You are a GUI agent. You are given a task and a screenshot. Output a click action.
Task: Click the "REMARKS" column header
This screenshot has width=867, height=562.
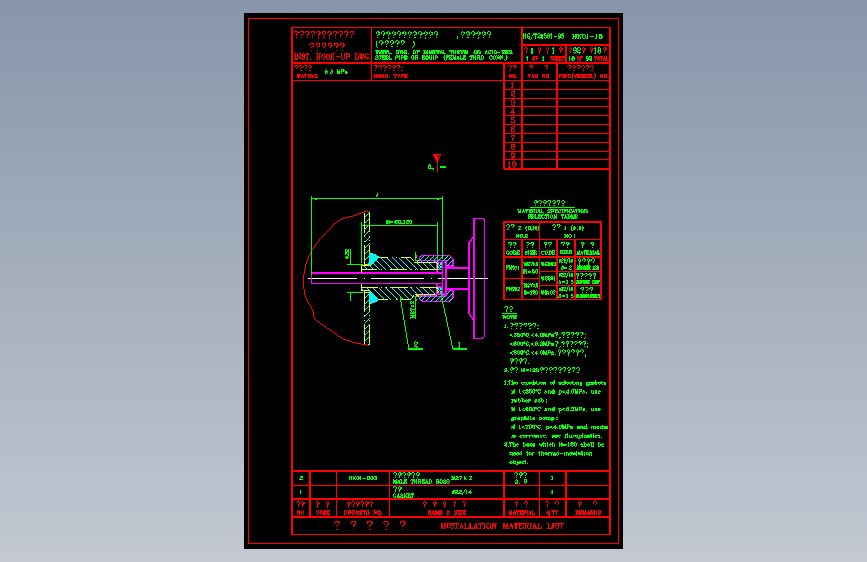point(588,513)
